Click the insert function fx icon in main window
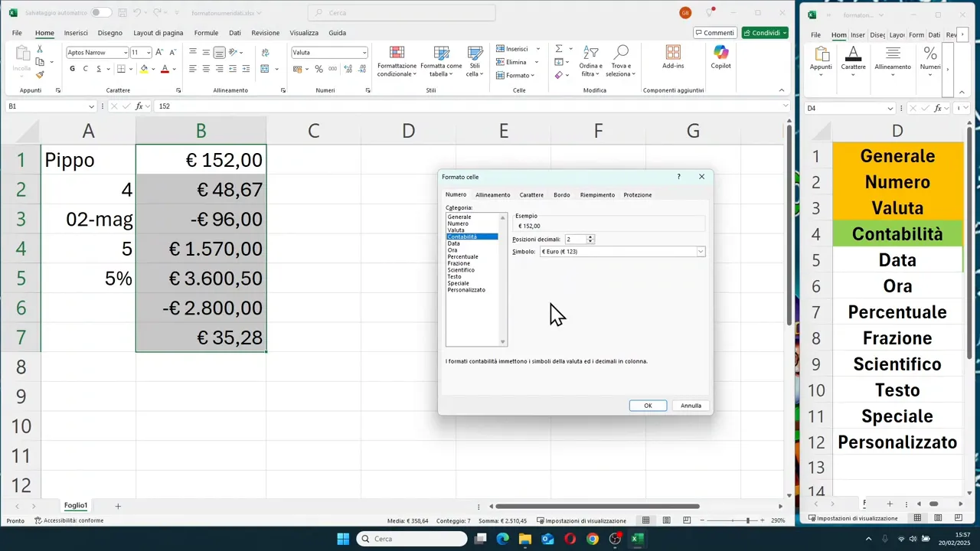Screen dimensions: 980x551 (x=139, y=106)
